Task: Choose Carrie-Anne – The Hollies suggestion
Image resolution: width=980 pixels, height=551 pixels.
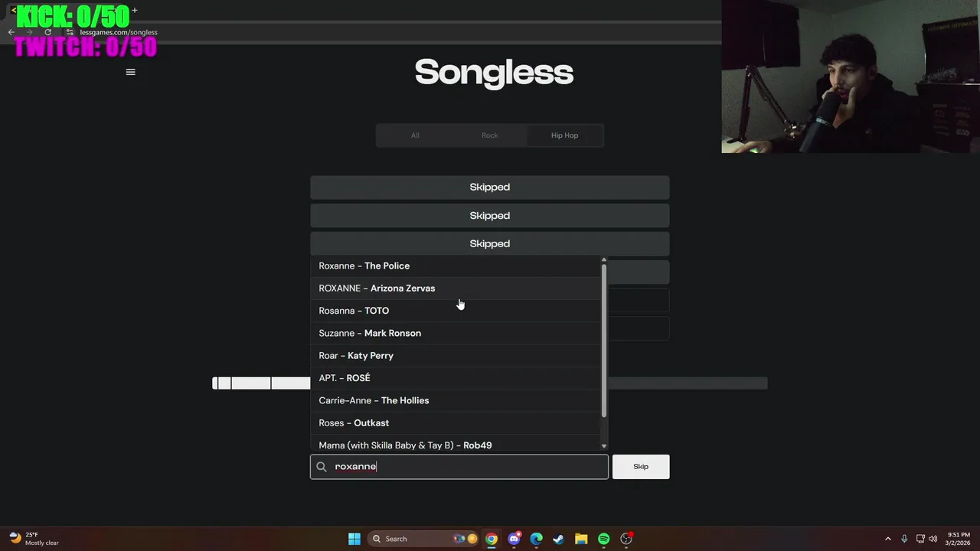Action: coord(456,400)
